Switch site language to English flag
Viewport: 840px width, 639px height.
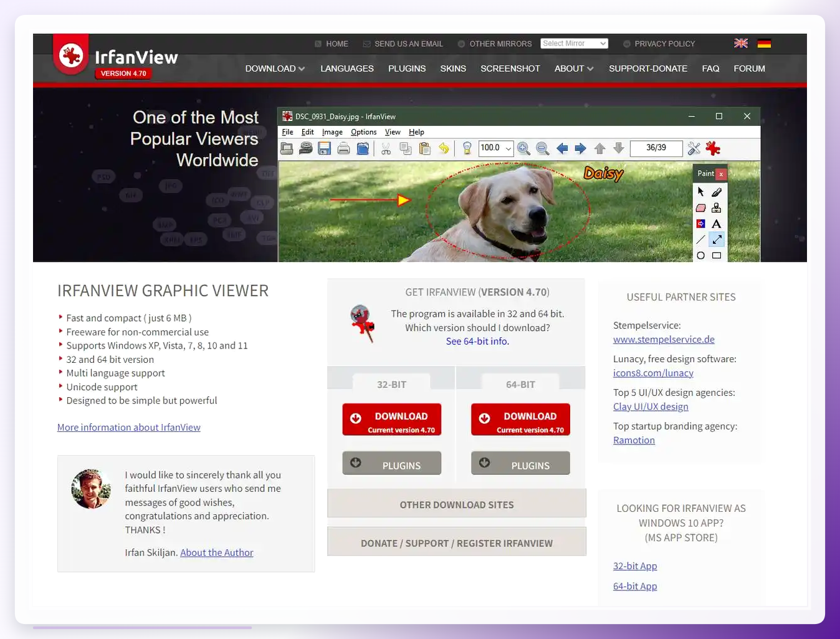(741, 43)
